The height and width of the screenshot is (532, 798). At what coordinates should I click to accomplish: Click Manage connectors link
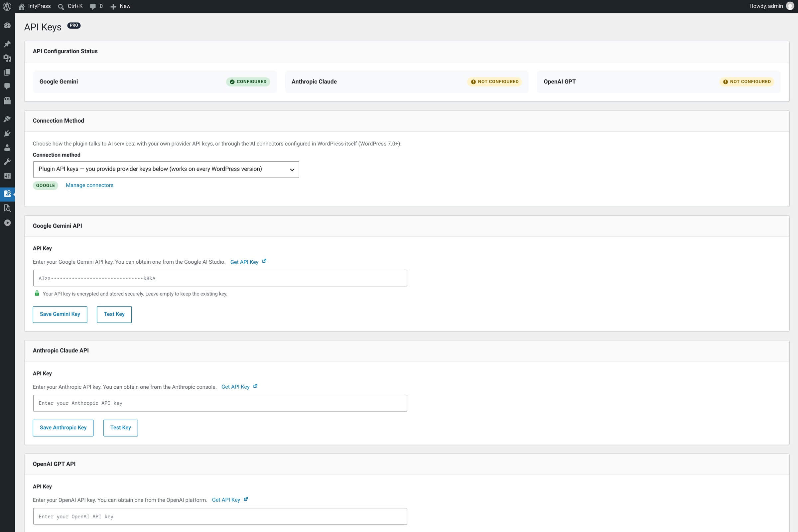(x=89, y=185)
